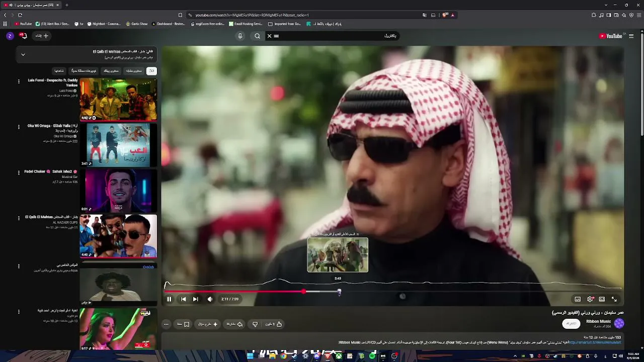644x362 pixels.
Task: Open options for Oka Wi Ortega video
Action: click(19, 127)
